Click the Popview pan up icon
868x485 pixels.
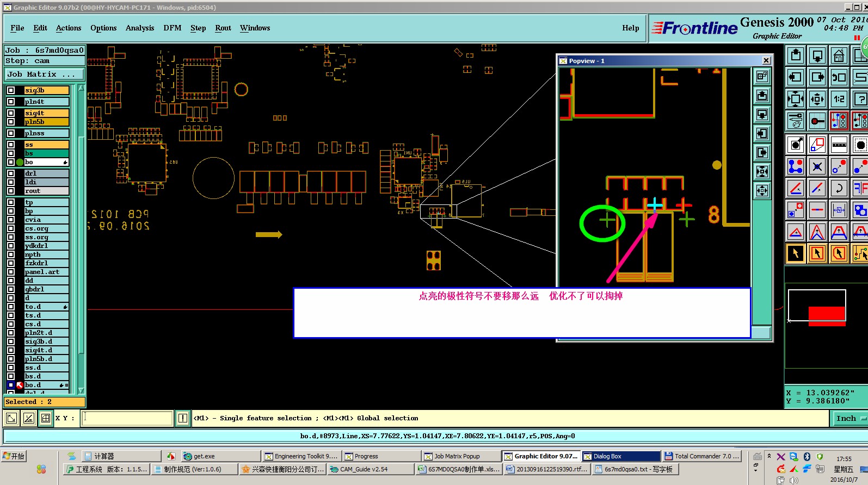762,96
